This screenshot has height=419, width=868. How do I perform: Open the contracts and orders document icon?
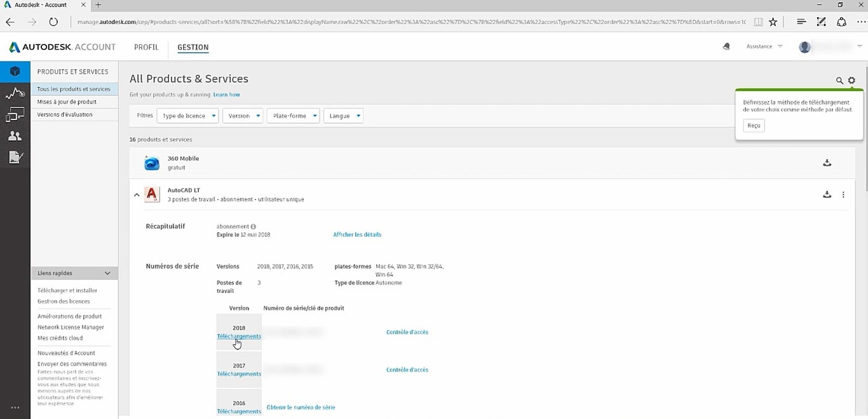[15, 157]
